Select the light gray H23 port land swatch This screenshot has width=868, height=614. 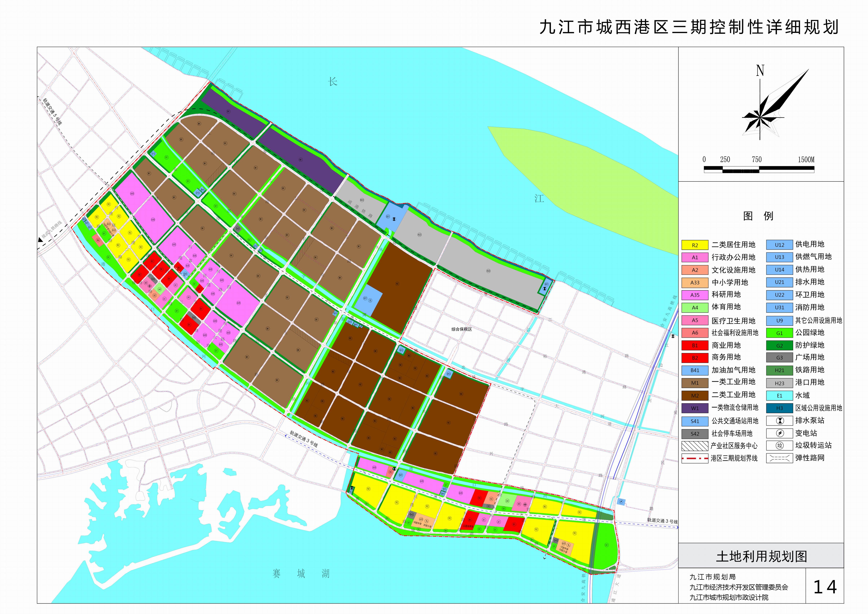pyautogui.click(x=780, y=383)
